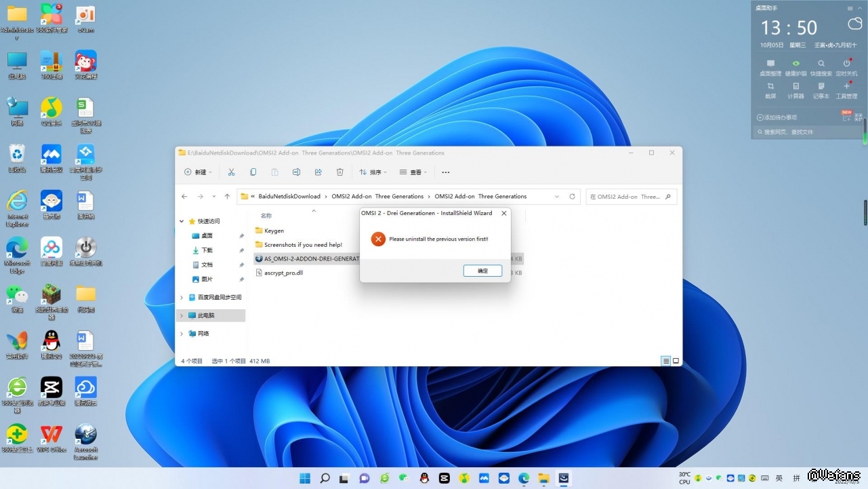
Task: Navigate up one folder level
Action: click(x=227, y=197)
